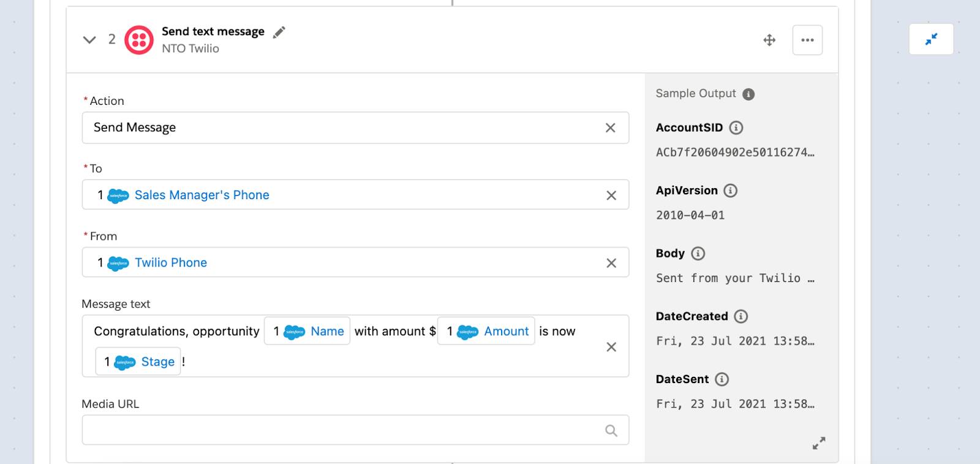The width and height of the screenshot is (980, 464).
Task: Open the Action dropdown showing Send Message
Action: point(343,127)
